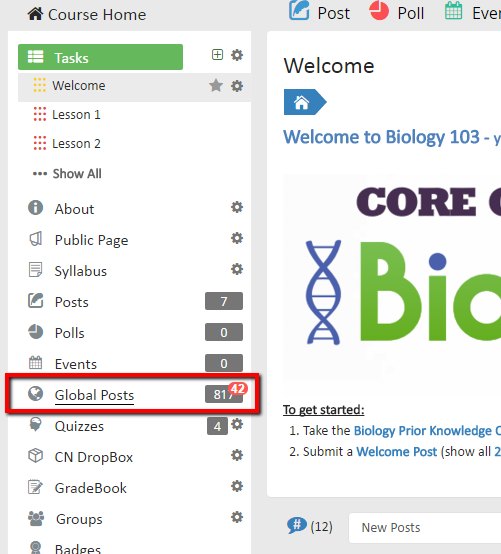Open the Welcome task gear settings

(x=237, y=86)
